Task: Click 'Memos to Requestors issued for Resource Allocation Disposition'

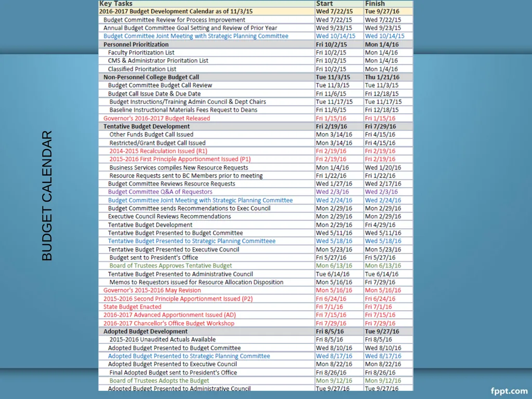Action: [x=196, y=282]
